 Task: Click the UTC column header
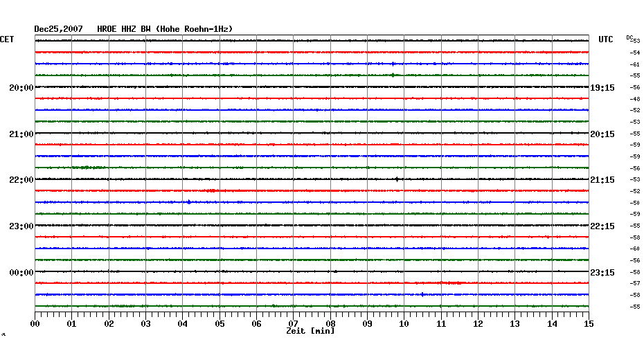point(606,39)
